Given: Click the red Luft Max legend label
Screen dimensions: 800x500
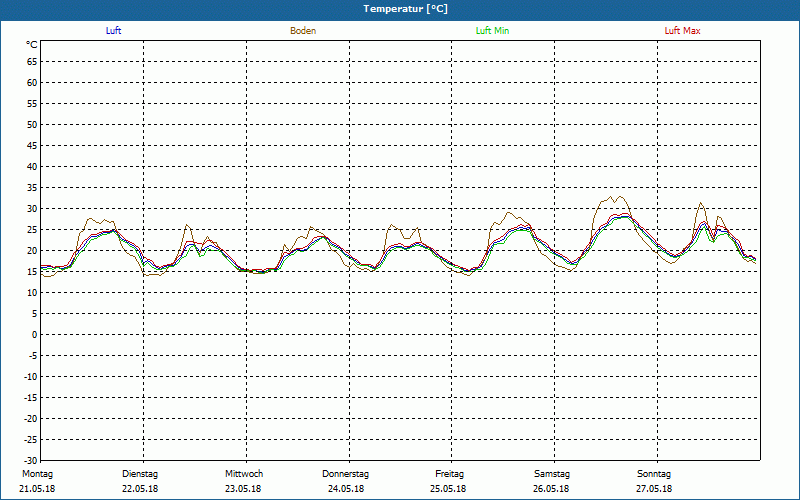Looking at the screenshot, I should coord(682,31).
